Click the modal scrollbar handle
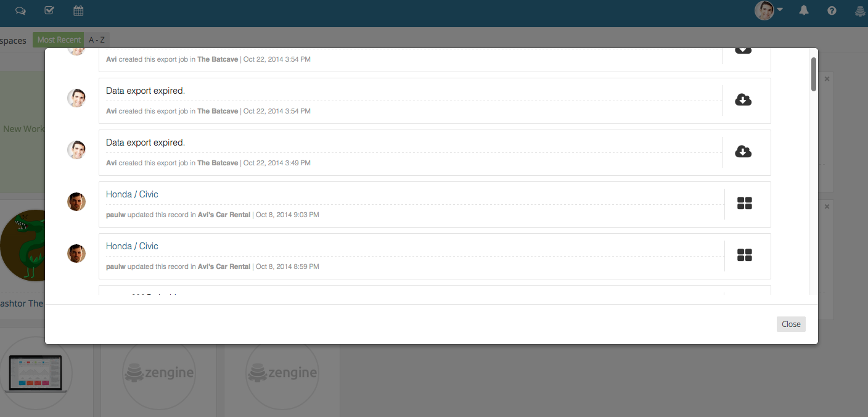 point(813,74)
